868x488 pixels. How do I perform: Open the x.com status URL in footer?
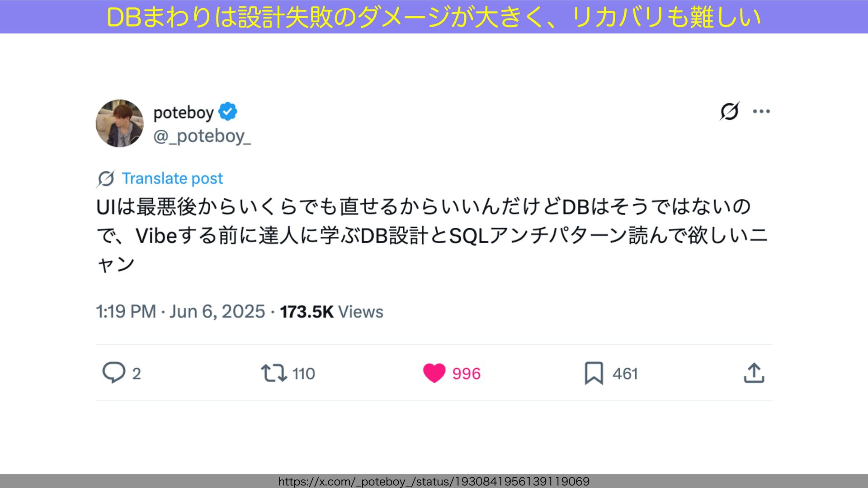pos(434,482)
